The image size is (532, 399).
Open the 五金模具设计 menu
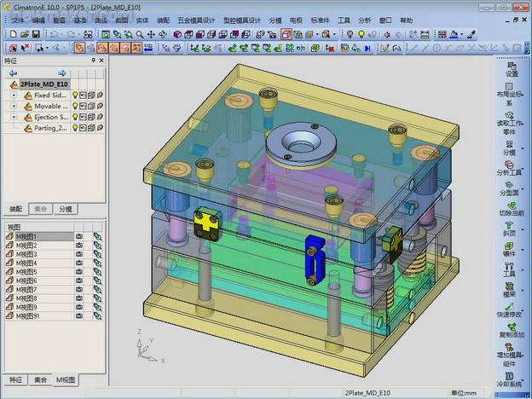pyautogui.click(x=196, y=20)
